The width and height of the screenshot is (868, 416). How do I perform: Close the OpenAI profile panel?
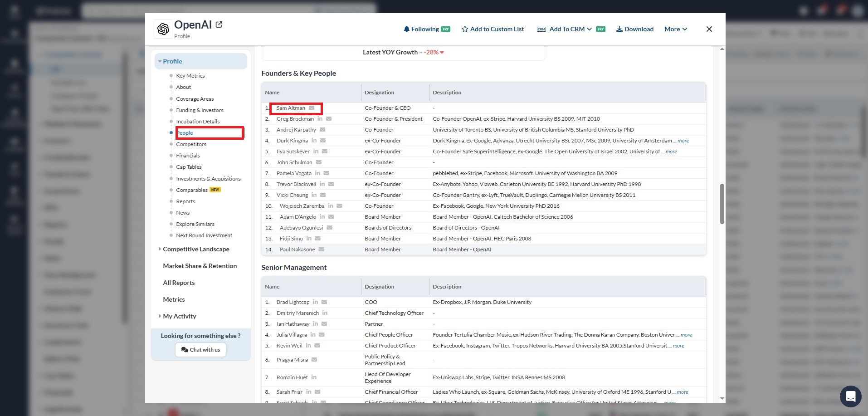[709, 29]
